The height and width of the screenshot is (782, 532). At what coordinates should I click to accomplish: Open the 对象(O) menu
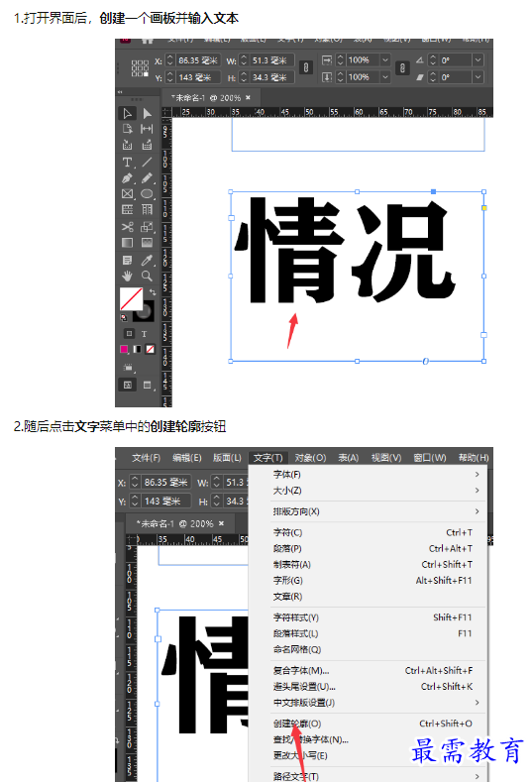point(310,457)
